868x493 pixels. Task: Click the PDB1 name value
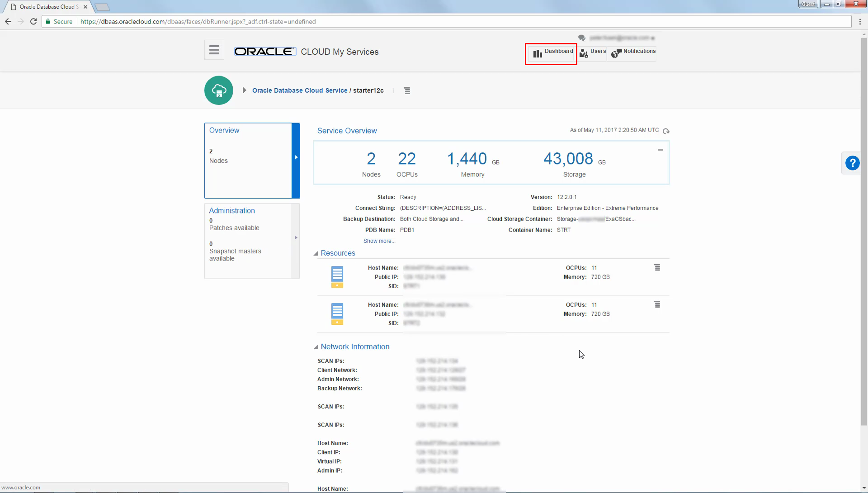pyautogui.click(x=407, y=230)
